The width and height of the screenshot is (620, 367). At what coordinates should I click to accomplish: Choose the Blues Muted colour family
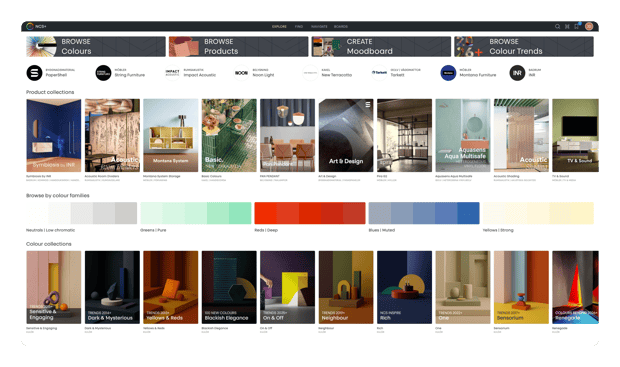(424, 213)
